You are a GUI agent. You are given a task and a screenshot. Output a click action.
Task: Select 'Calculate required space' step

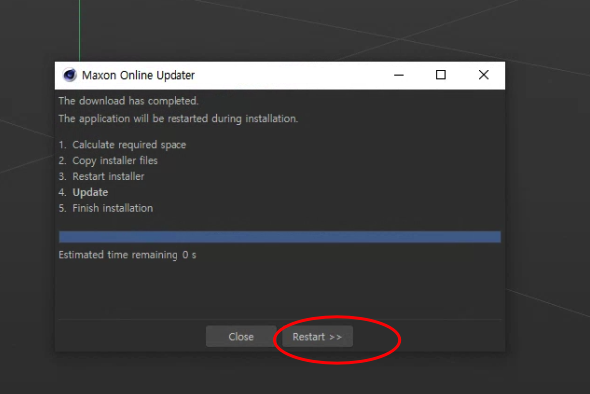(129, 145)
